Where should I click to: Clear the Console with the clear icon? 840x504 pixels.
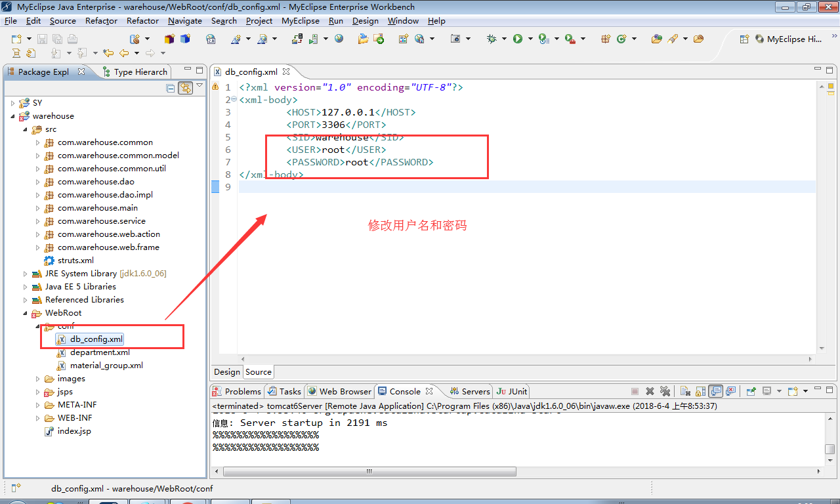(x=684, y=391)
